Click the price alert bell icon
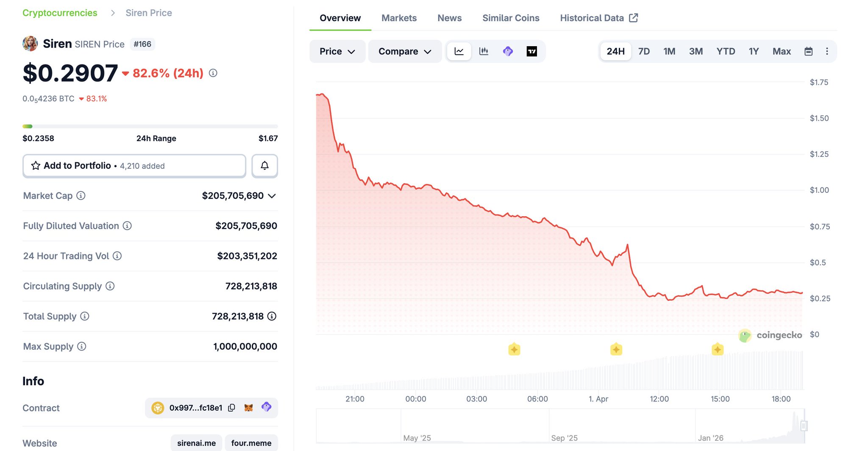 pos(264,166)
